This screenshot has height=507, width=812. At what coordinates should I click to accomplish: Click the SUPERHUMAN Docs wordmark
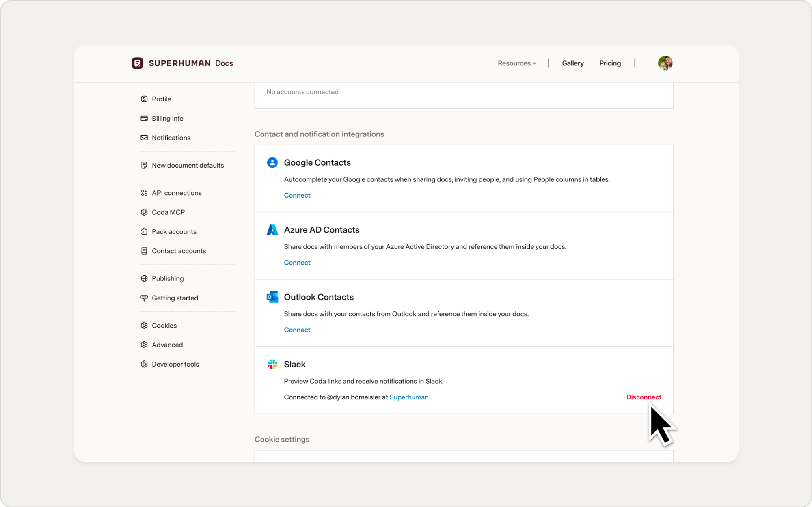point(191,63)
